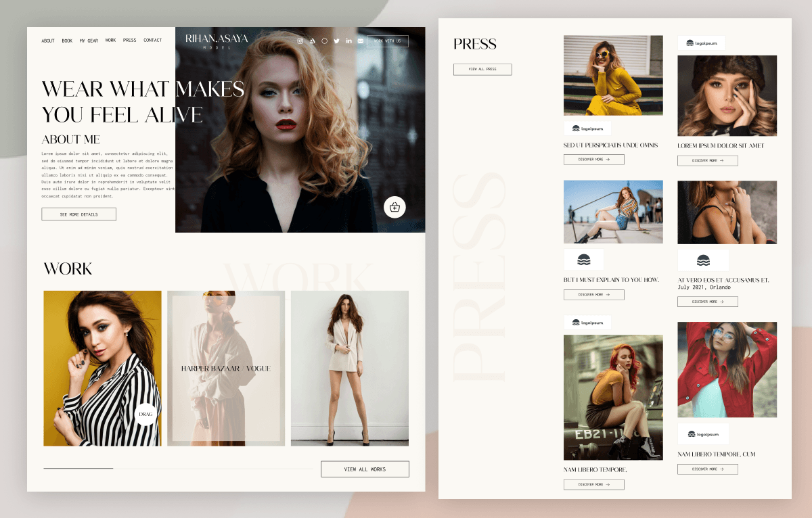Click the triangle-shaped social icon in header
This screenshot has width=812, height=518.
(x=313, y=41)
